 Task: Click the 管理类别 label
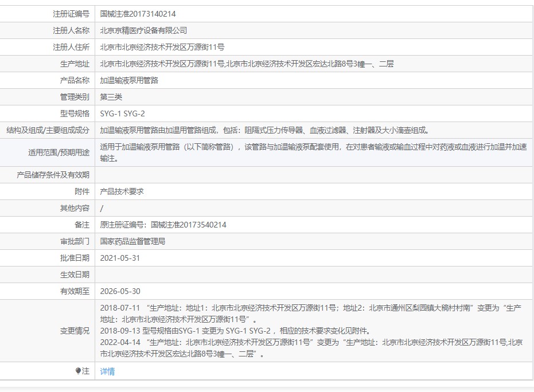point(75,97)
